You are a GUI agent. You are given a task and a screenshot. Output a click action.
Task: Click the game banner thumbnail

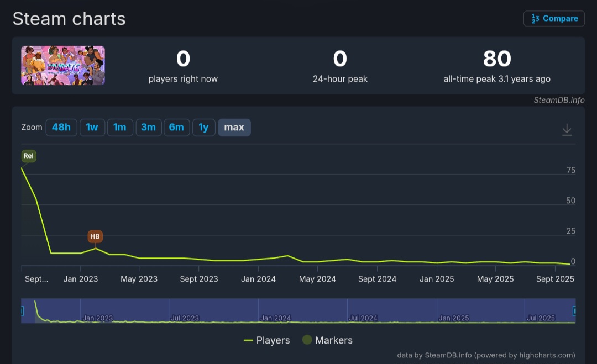coord(63,65)
